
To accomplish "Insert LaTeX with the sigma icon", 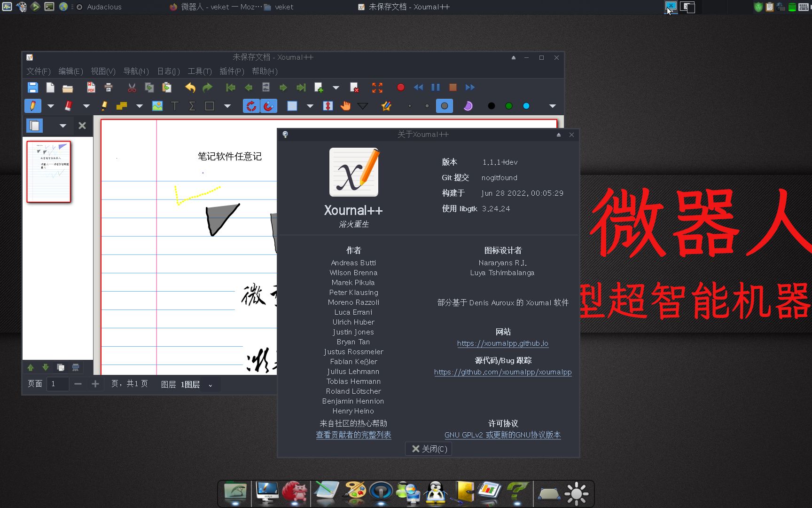I will coord(192,106).
